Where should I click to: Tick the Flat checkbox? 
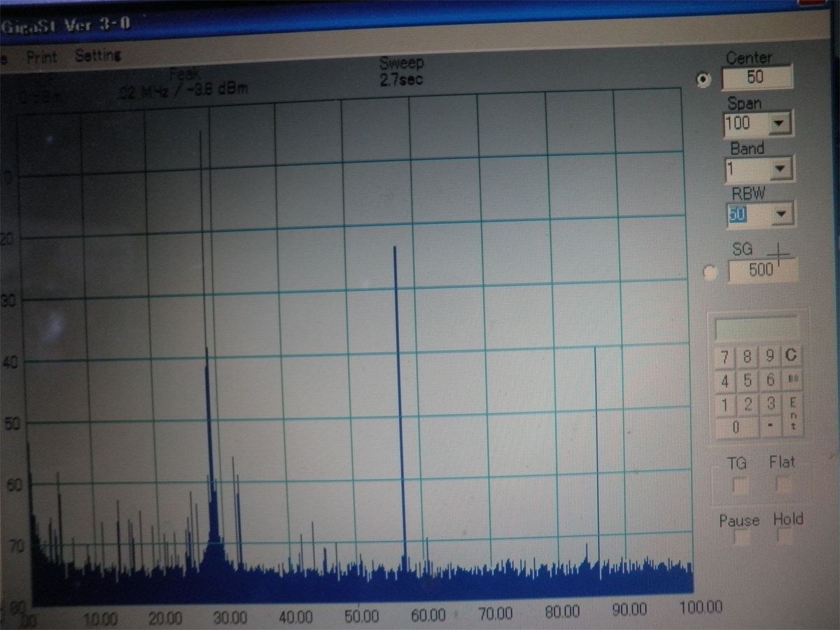click(785, 484)
